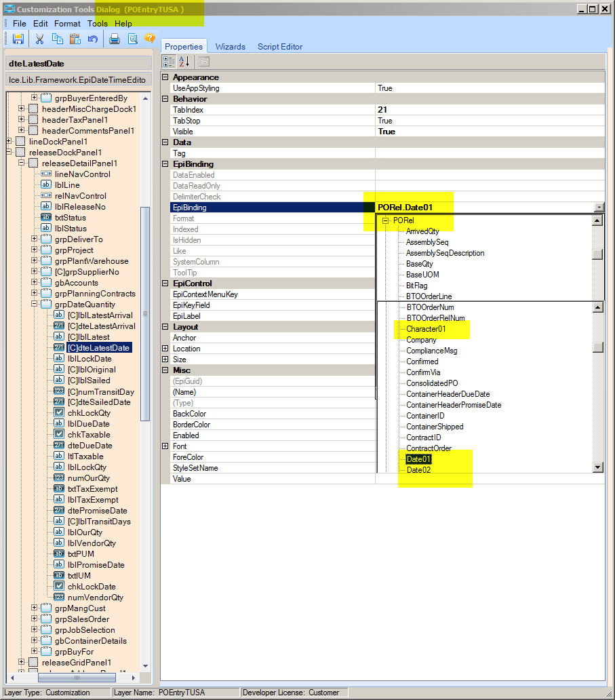Click the Print Preview icon
This screenshot has width=615, height=700.
pos(132,39)
